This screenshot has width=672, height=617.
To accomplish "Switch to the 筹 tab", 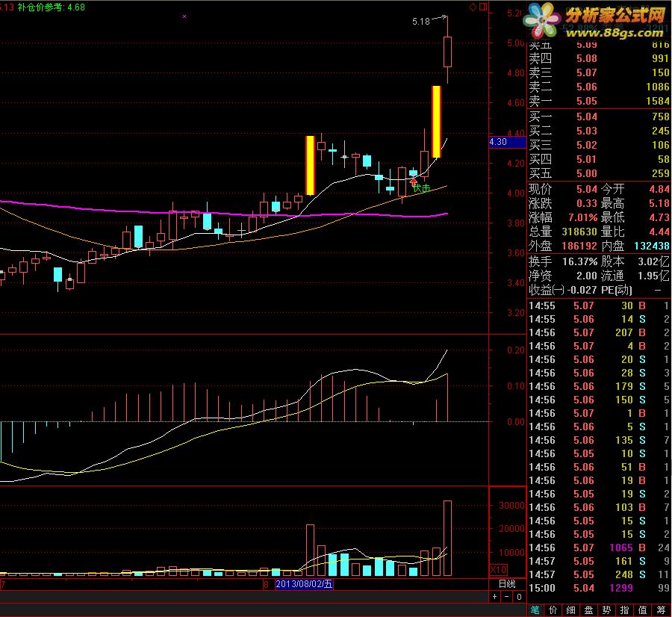I will pos(661,610).
